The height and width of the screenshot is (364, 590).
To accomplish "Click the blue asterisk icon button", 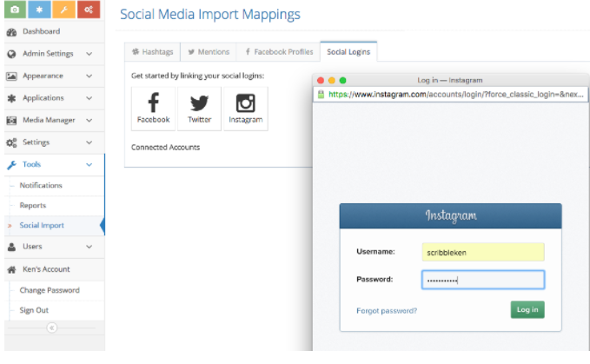I will point(39,10).
